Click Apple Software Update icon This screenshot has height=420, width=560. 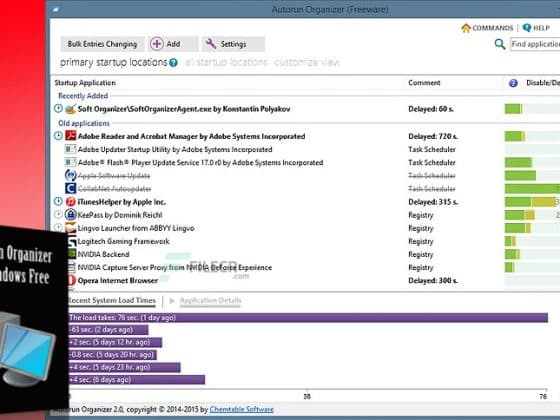70,175
